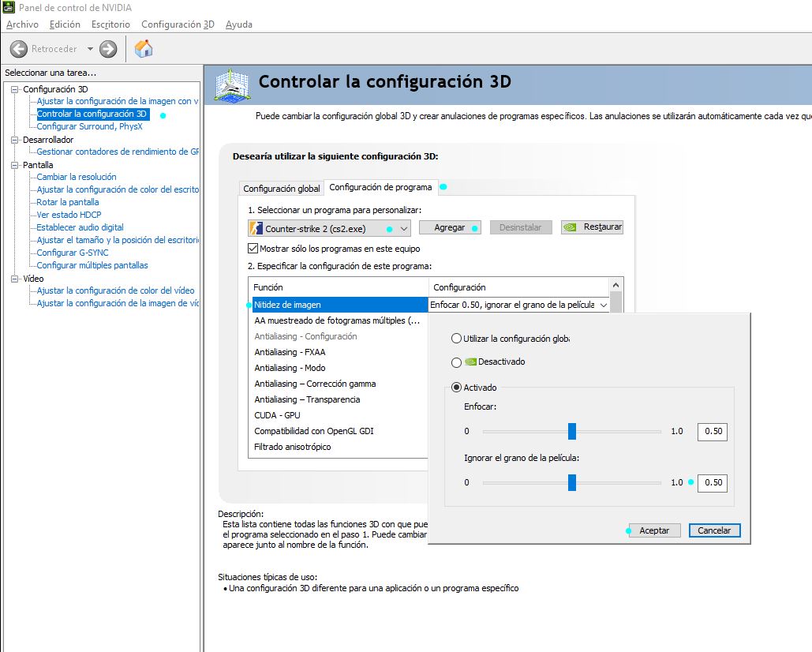Switch to Configuración global tab
Screen dimensions: 812x652
click(282, 189)
